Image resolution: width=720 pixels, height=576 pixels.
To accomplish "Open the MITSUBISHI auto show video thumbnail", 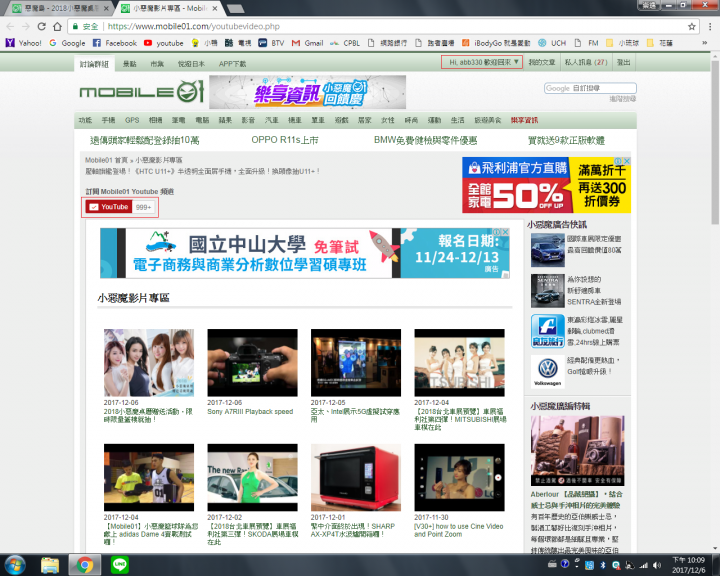I will coord(459,362).
